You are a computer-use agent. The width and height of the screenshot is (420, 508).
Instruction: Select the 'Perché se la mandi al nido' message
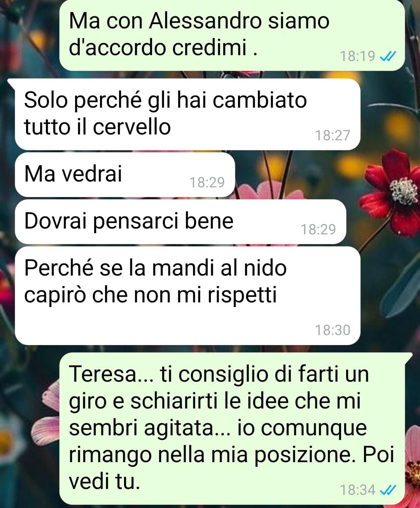[187, 295]
